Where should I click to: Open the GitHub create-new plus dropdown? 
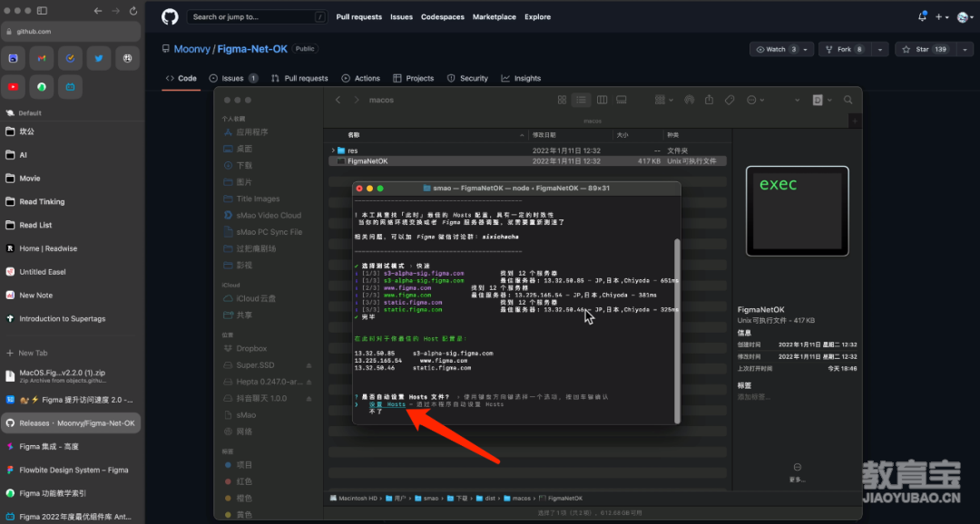tap(943, 17)
